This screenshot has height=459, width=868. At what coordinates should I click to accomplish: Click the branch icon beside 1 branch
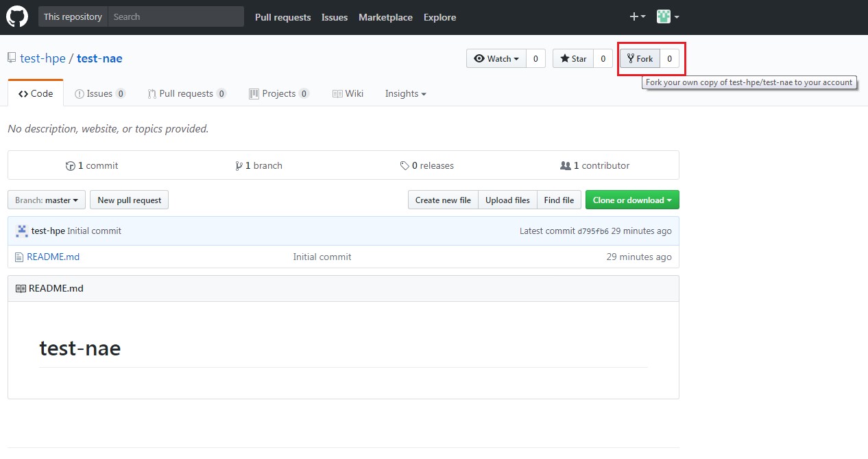click(239, 166)
